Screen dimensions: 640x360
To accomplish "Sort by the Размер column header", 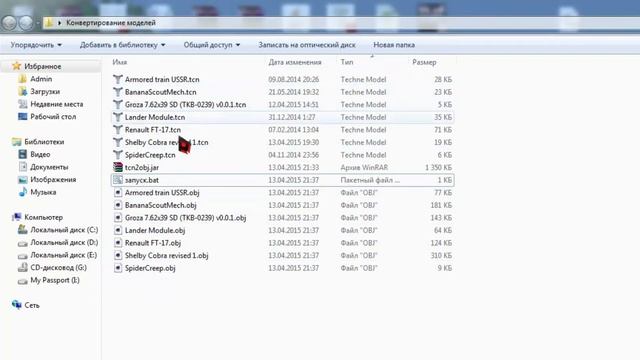I will click(424, 62).
